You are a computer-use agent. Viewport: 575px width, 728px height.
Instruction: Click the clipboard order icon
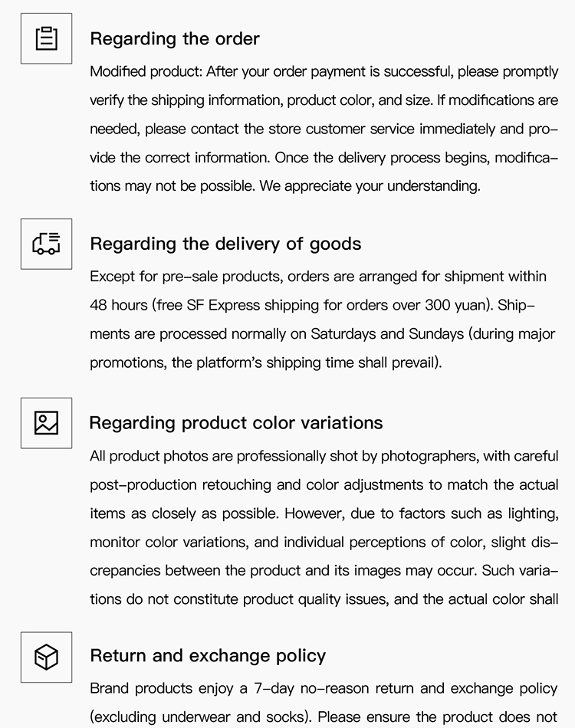[x=46, y=38]
